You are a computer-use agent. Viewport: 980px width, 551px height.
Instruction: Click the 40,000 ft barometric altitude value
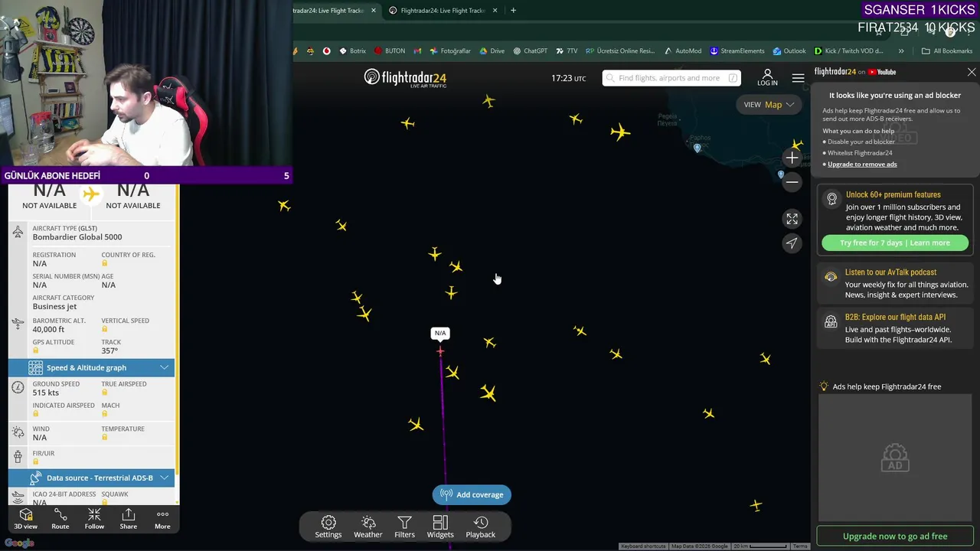coord(48,330)
